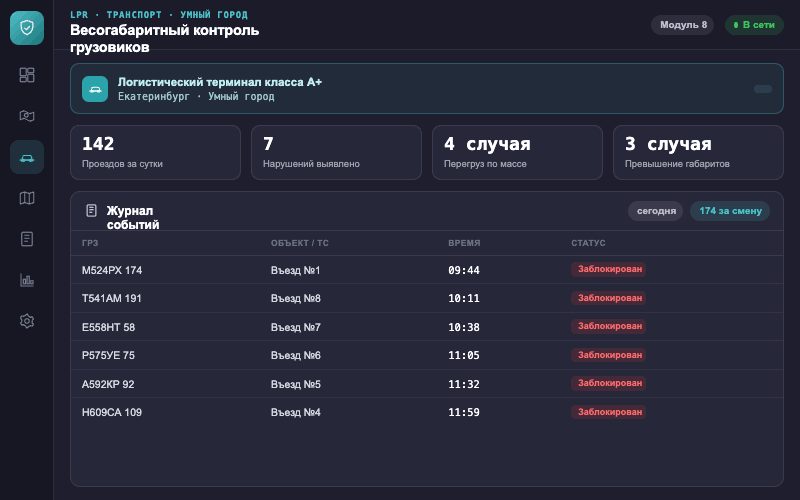Open the camera sidebar icon
The image size is (800, 500).
[27, 116]
